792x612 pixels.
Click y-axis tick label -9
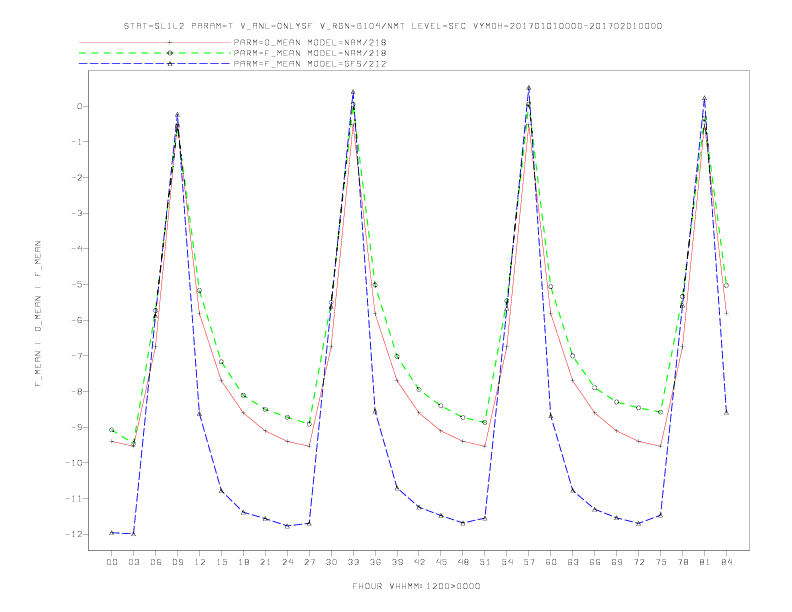[76, 427]
